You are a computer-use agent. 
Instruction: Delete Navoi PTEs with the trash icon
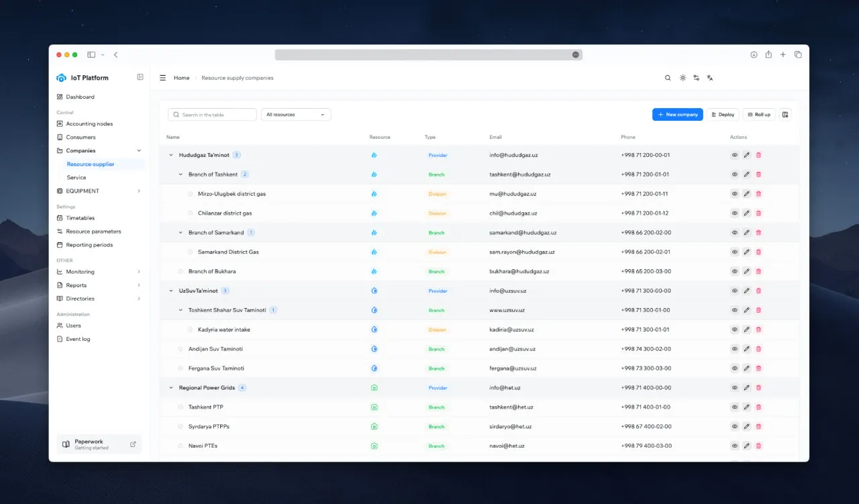pyautogui.click(x=758, y=445)
